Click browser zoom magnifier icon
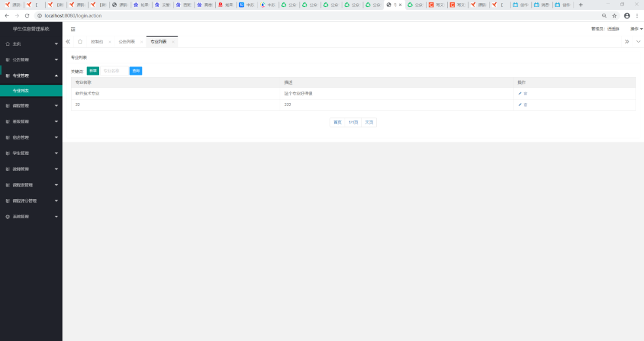The height and width of the screenshot is (341, 644). click(x=604, y=15)
